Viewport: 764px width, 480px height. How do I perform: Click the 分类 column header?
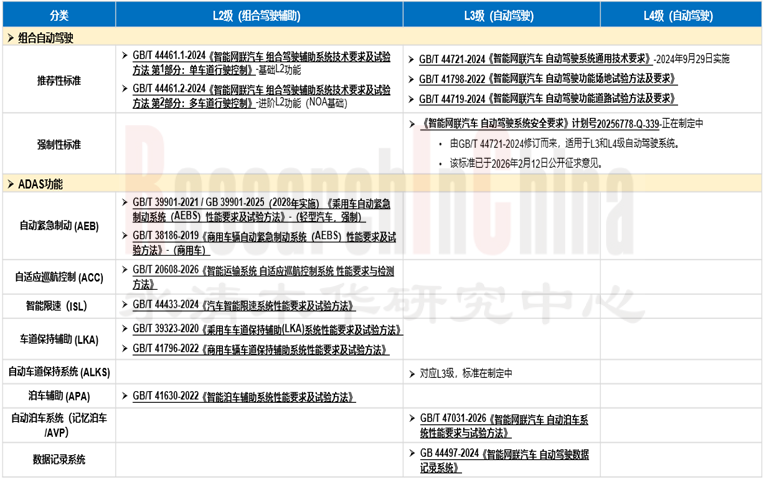[59, 16]
